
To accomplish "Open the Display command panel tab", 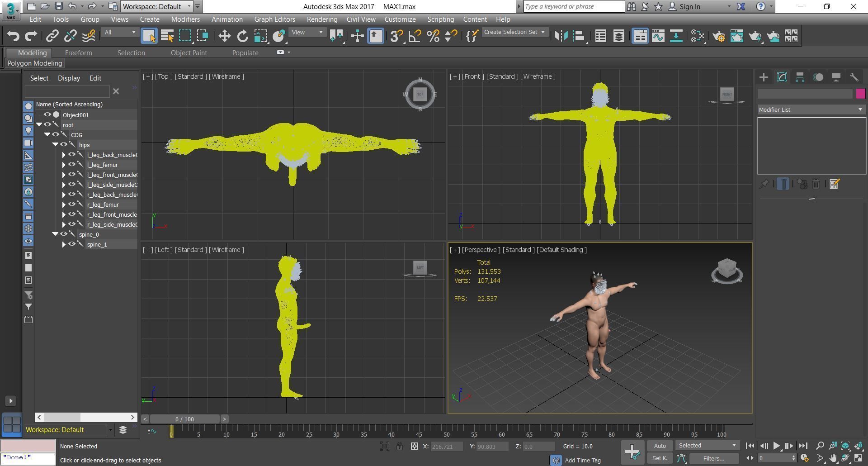I will coord(836,77).
